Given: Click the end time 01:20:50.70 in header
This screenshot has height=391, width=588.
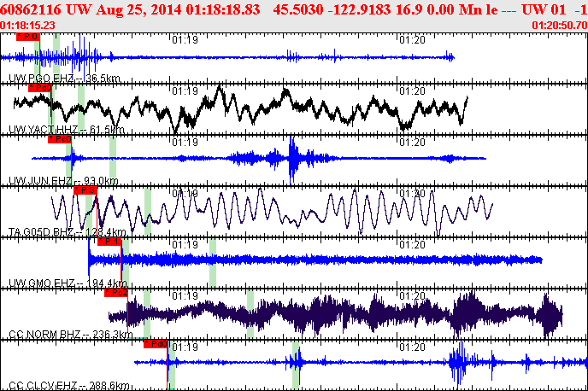Looking at the screenshot, I should click(x=557, y=26).
